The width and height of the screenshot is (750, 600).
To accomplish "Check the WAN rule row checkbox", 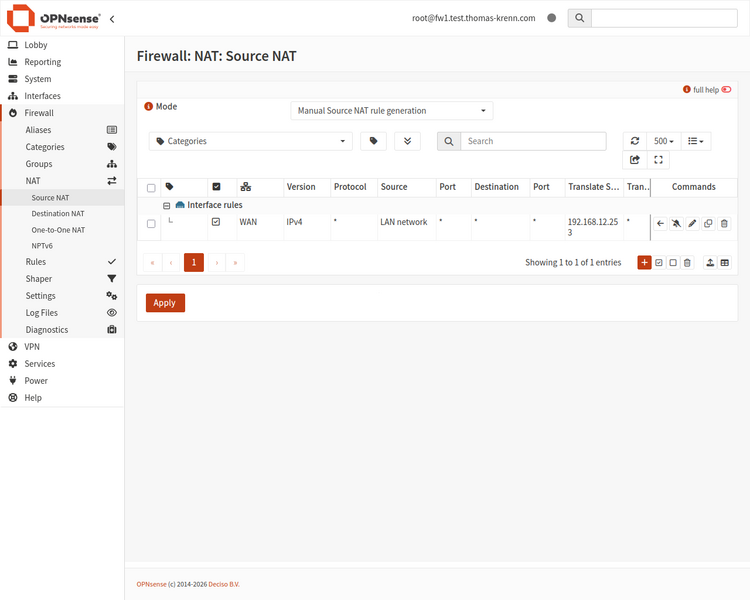I will tap(151, 223).
